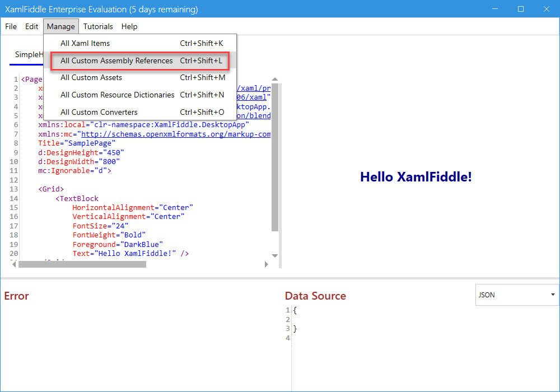Close the XamlFiddle window
Image resolution: width=560 pixels, height=392 pixels.
tap(547, 9)
